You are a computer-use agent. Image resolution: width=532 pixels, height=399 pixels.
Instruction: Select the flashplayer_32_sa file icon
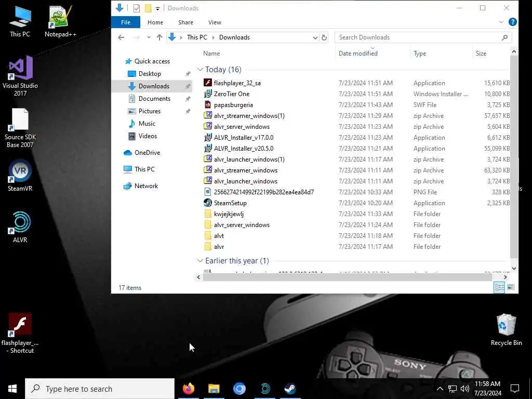208,83
